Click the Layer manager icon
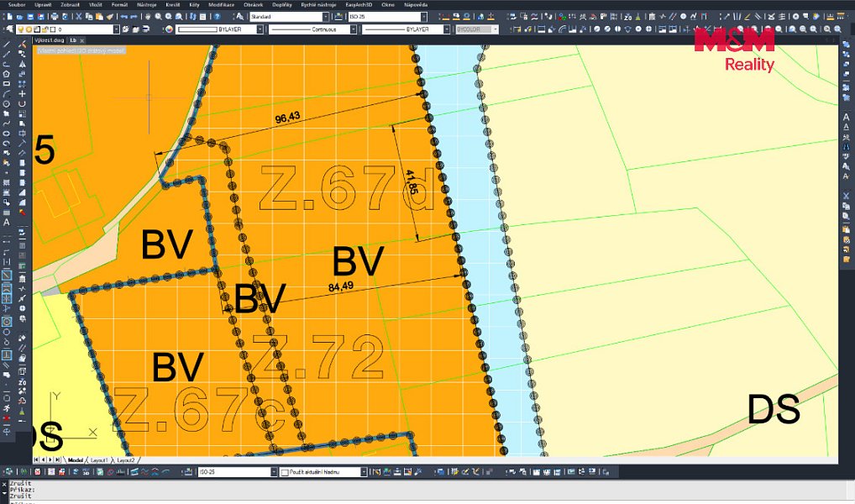 (9, 29)
